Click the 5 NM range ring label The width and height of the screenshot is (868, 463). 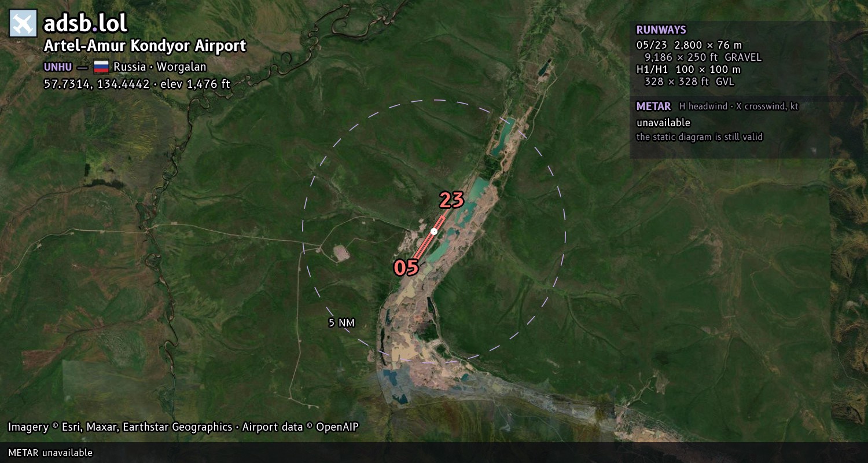341,323
